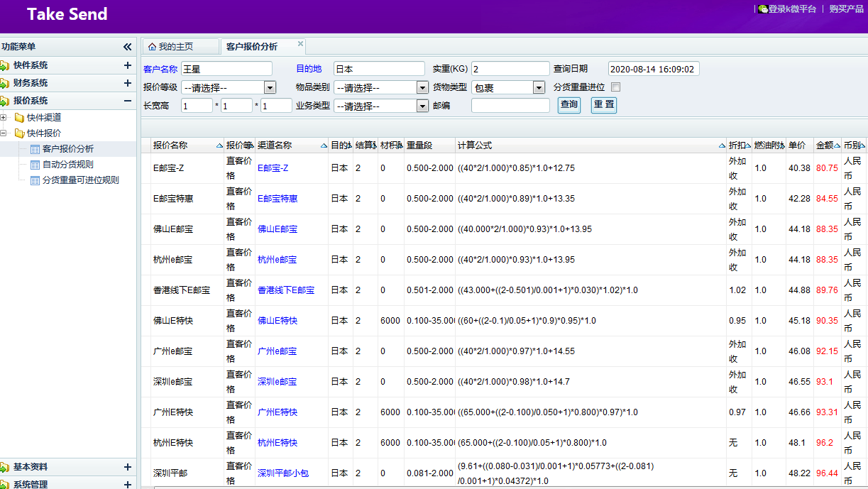868x489 pixels.
Task: Click the 邮编 input field
Action: coord(510,106)
